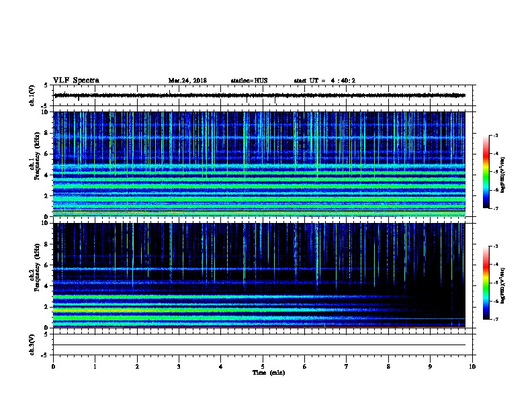Image resolution: width=532 pixels, height=411 pixels.
Task: Click the ch.1 color scale bar
Action: (486, 172)
